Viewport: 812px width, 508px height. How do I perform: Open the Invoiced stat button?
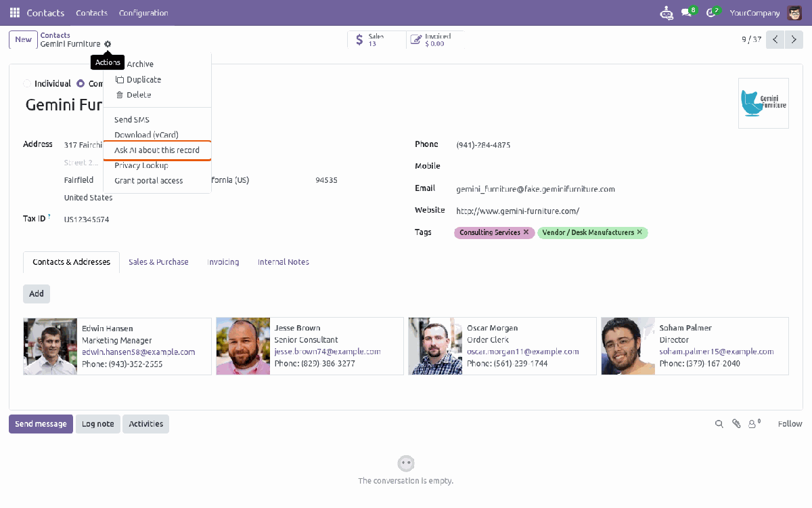tap(435, 40)
